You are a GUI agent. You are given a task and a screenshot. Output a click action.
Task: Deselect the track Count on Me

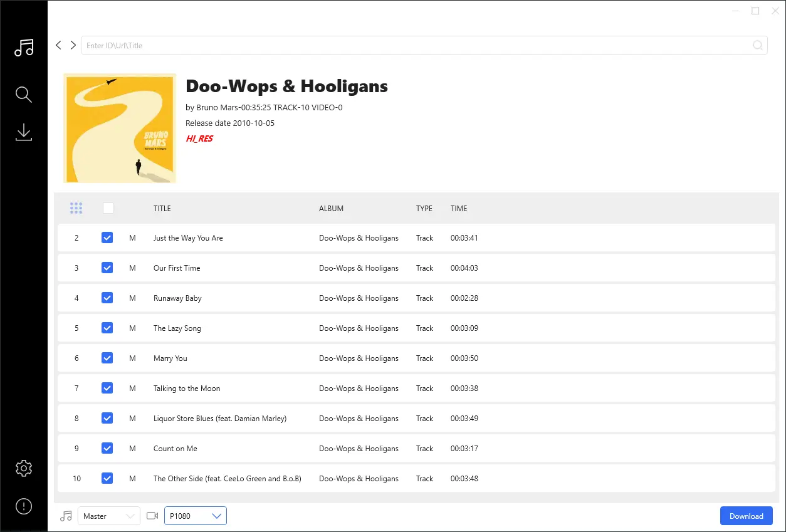pos(107,448)
